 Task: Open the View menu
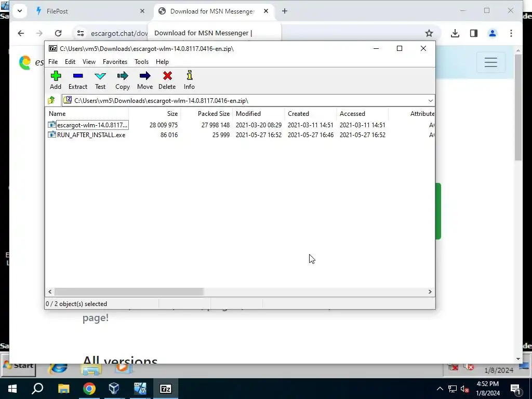coord(89,62)
